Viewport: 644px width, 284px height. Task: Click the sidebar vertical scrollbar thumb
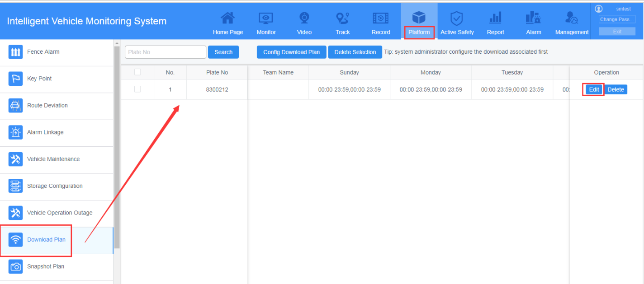pyautogui.click(x=117, y=147)
